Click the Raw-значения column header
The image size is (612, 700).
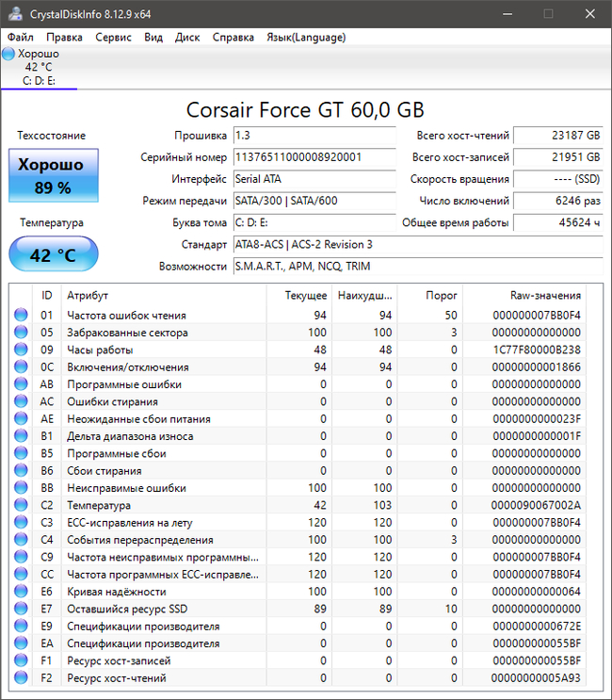click(x=524, y=295)
